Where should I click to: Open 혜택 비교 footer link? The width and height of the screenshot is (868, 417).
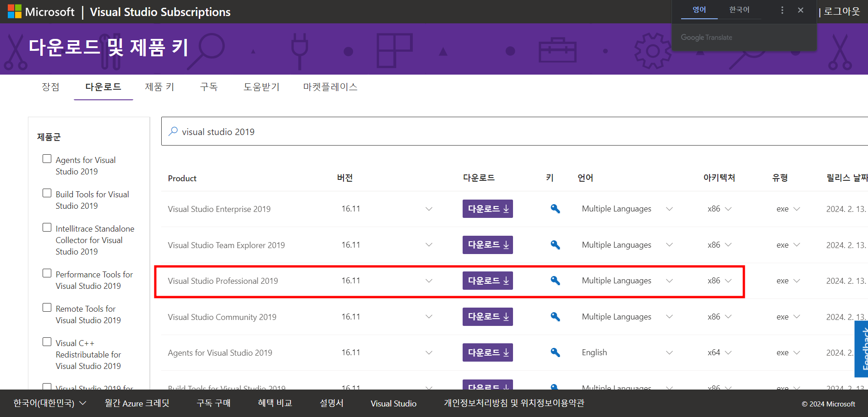click(275, 403)
